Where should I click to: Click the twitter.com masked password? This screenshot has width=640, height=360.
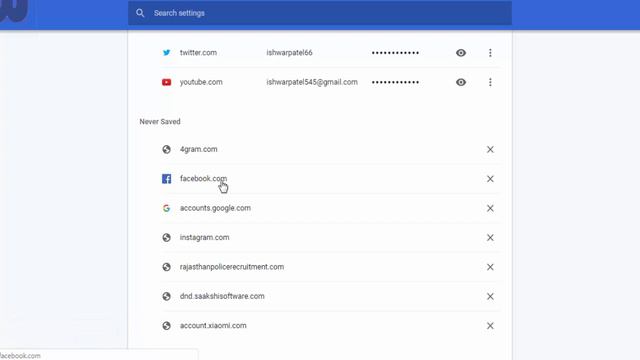click(395, 53)
